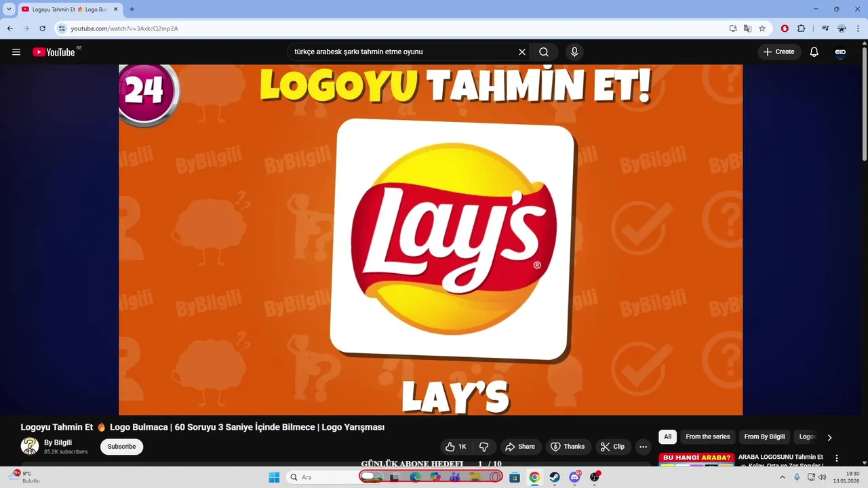Click the video title text
This screenshot has width=868, height=488.
pos(203,428)
